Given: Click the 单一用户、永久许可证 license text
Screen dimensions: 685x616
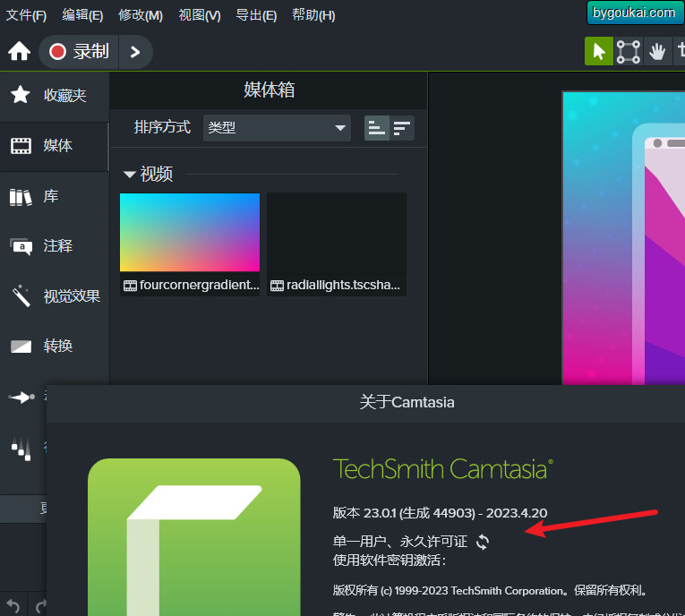Looking at the screenshot, I should (x=400, y=542).
